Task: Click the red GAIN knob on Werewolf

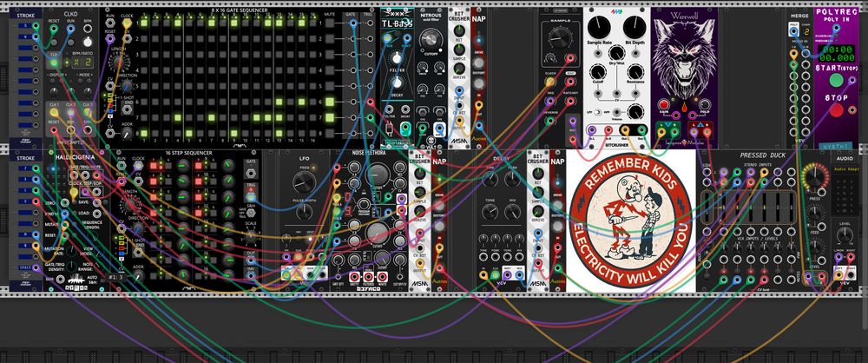Action: (664, 105)
